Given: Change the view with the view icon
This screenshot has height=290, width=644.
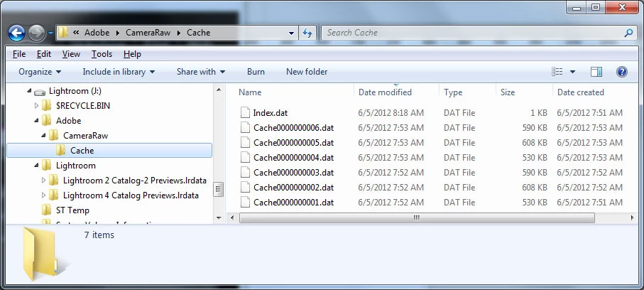Looking at the screenshot, I should [x=557, y=72].
